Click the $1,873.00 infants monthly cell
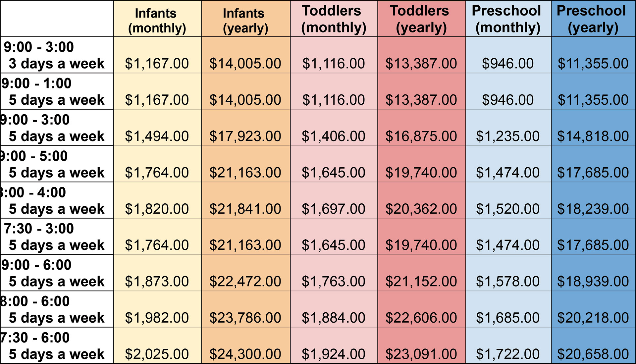 157,281
